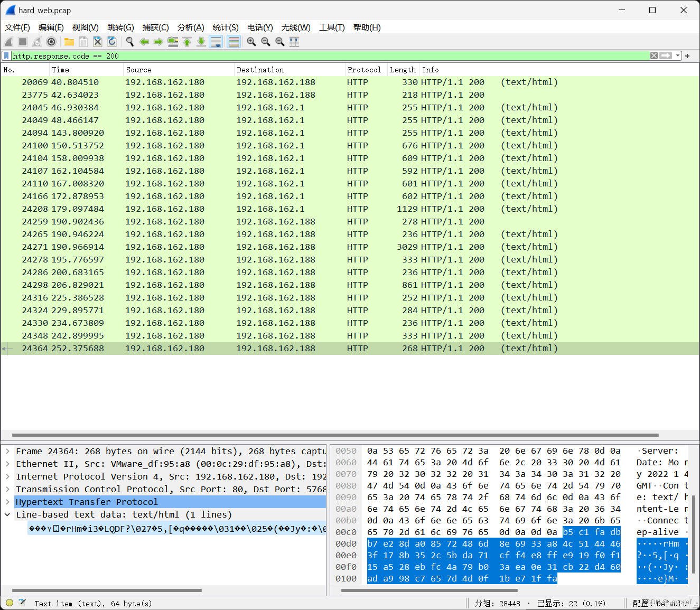Jump to the first packet icon
The height and width of the screenshot is (610, 700).
187,42
